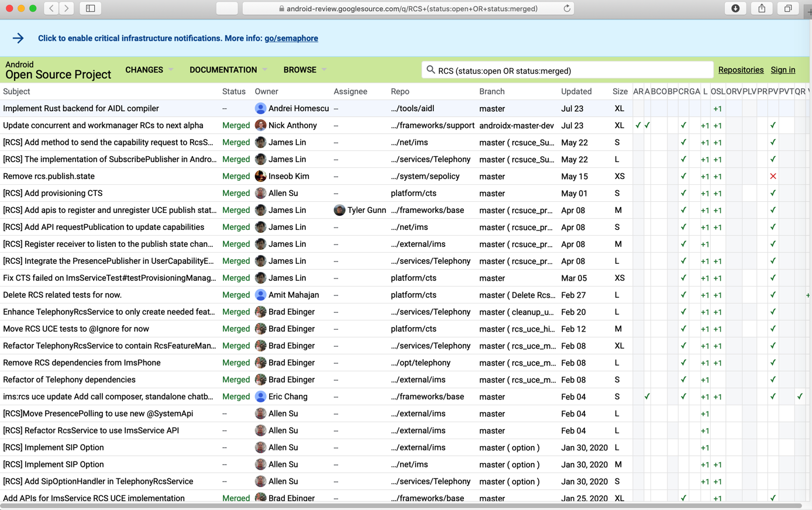Click the red X vote on Remove rcs.publish.state row

point(773,176)
